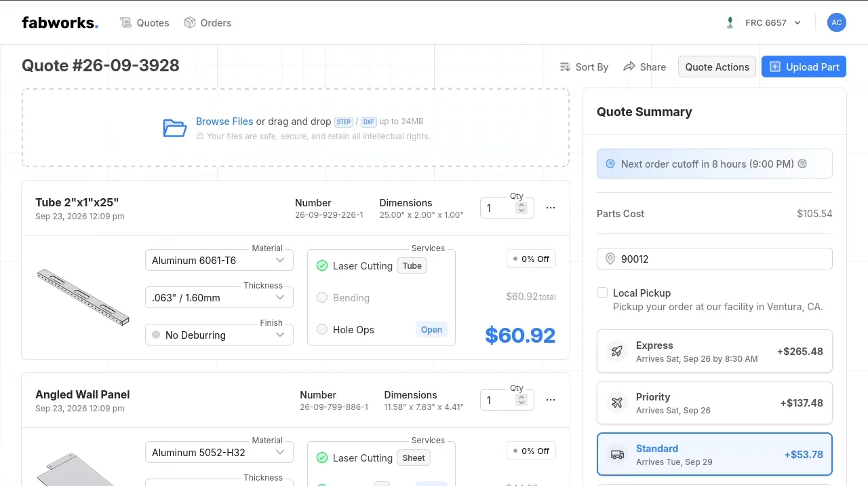
Task: Select Standard shipping option
Action: tap(714, 454)
